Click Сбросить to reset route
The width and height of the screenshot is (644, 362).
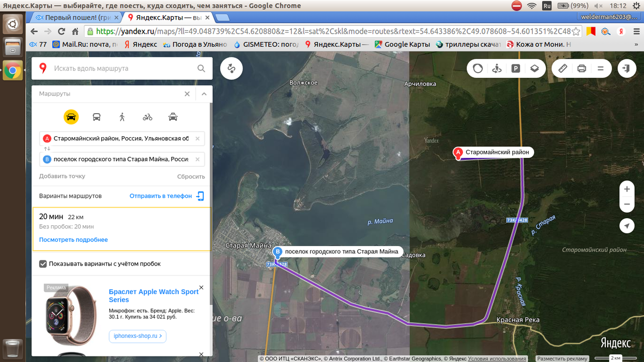(191, 176)
